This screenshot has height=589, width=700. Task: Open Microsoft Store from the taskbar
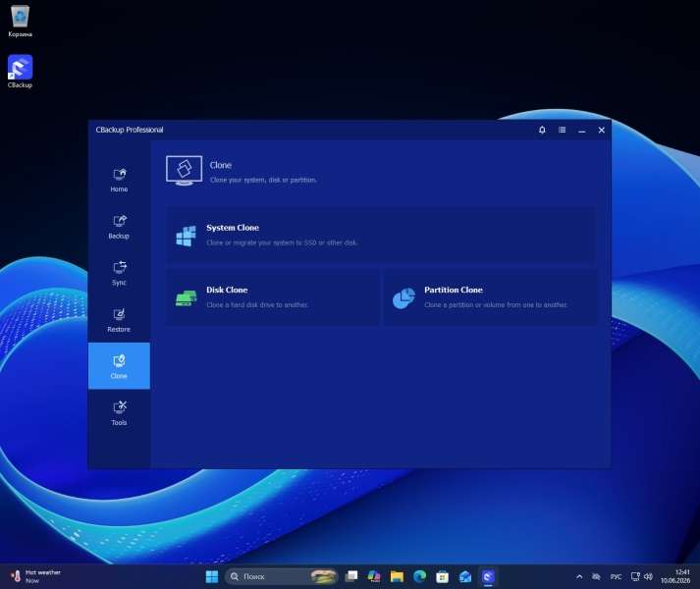point(443,576)
